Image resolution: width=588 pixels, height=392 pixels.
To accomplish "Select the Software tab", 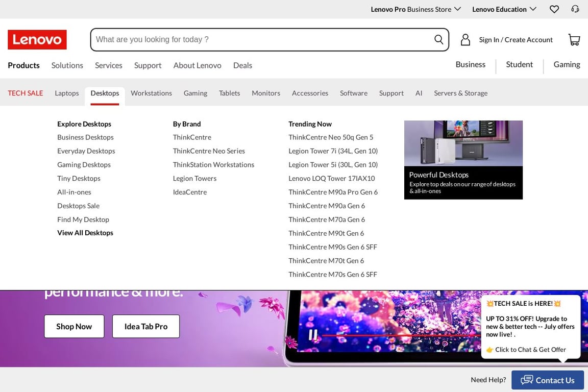I will (x=354, y=93).
